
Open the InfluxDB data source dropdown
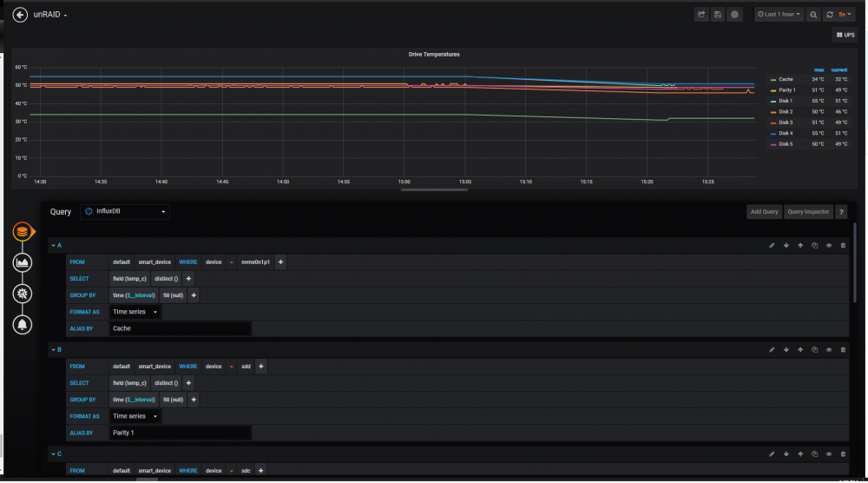[x=124, y=212]
